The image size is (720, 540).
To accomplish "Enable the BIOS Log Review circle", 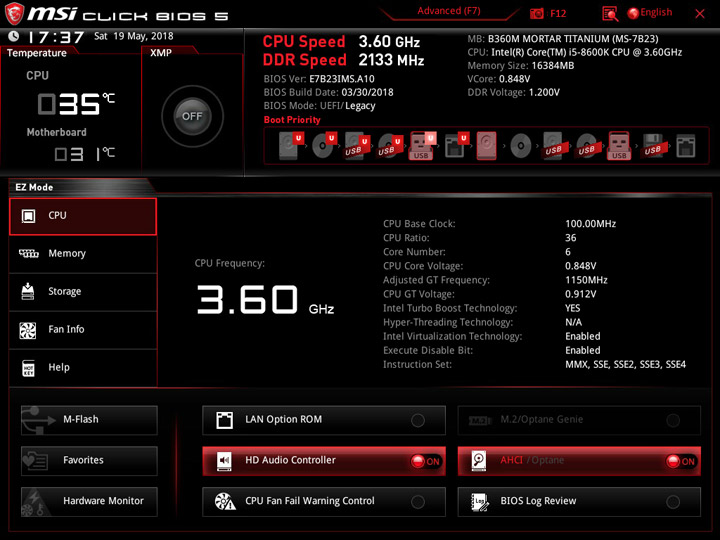I will tap(673, 501).
